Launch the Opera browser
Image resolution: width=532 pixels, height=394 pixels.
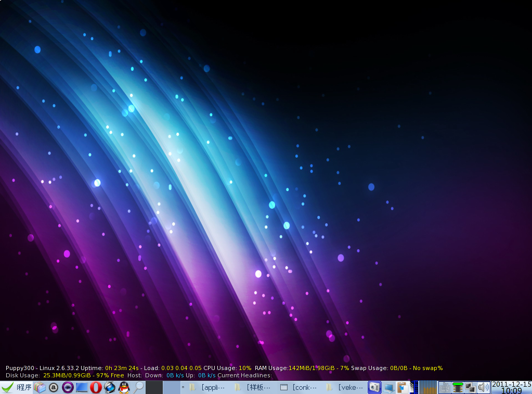point(96,388)
